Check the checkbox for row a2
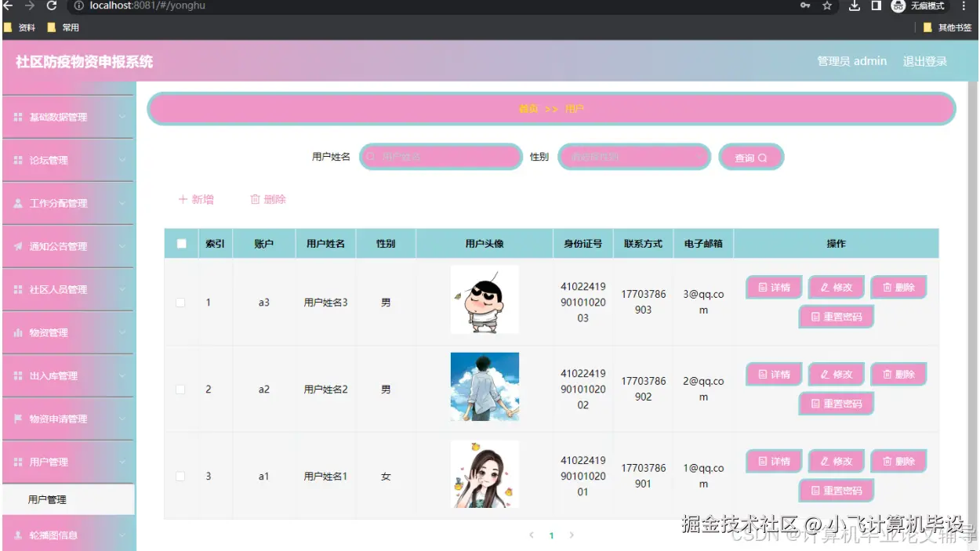 coord(180,390)
